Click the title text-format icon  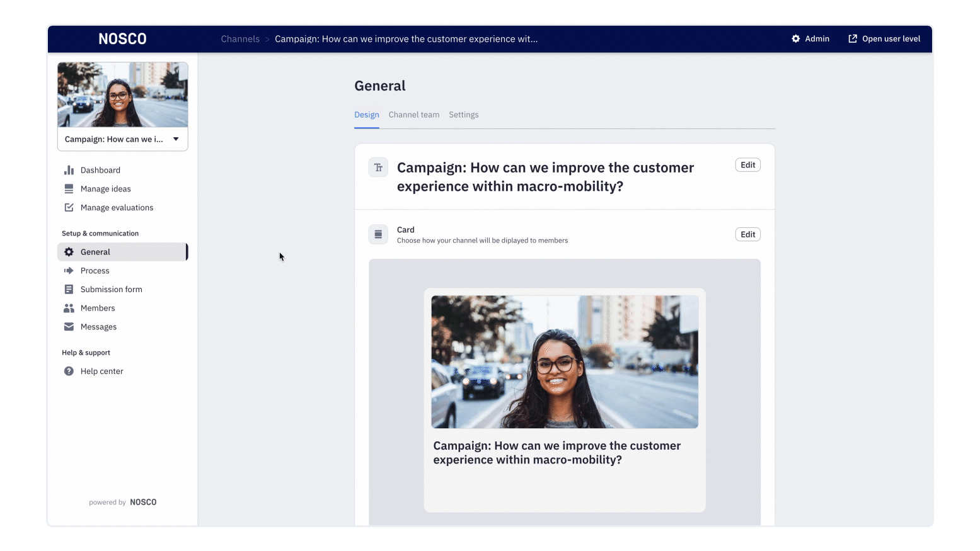[378, 168]
